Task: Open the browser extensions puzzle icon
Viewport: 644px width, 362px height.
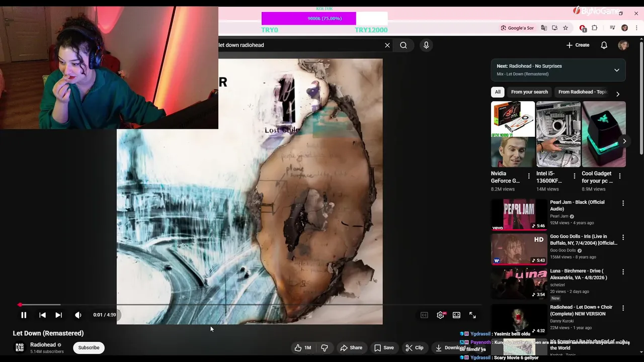Action: click(594, 28)
